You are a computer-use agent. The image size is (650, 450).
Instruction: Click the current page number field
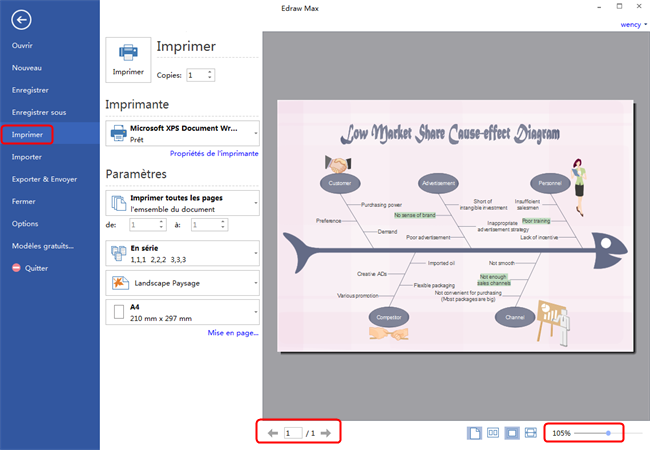(x=292, y=433)
